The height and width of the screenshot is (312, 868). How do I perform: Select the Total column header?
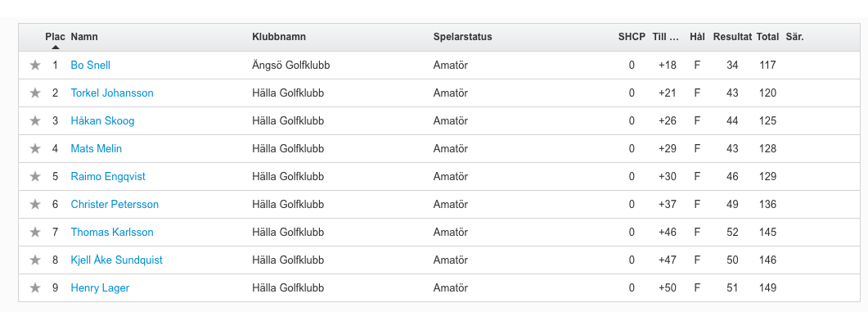coord(768,37)
